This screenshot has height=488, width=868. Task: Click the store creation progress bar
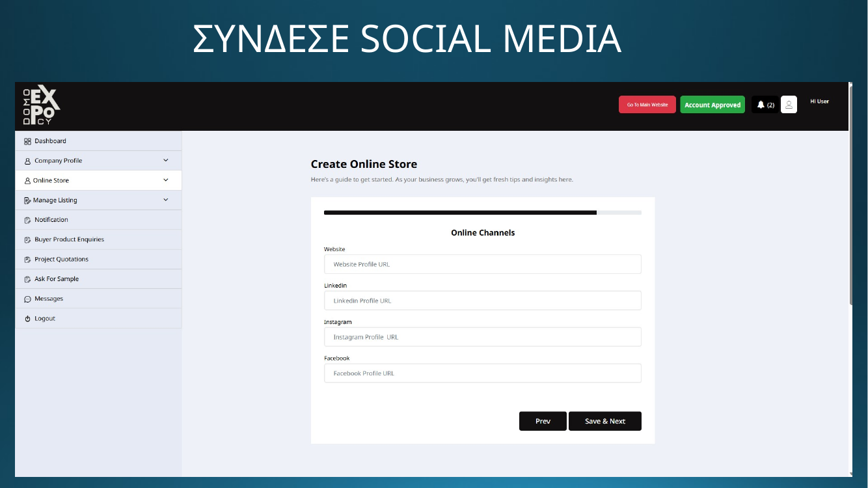point(483,213)
